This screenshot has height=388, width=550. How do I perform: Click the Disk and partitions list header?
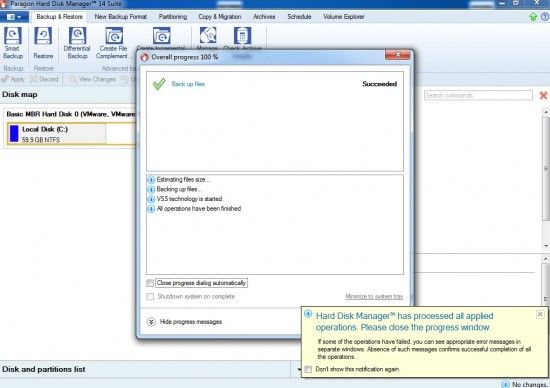(x=43, y=369)
